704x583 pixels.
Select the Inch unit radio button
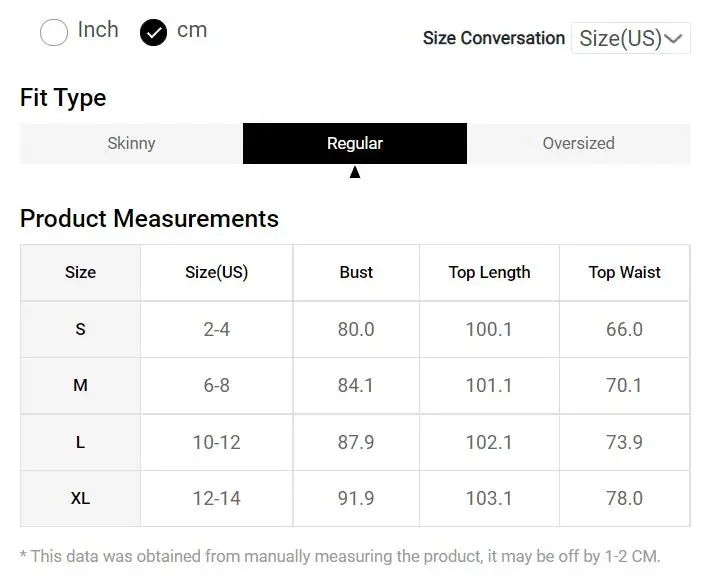pos(54,33)
